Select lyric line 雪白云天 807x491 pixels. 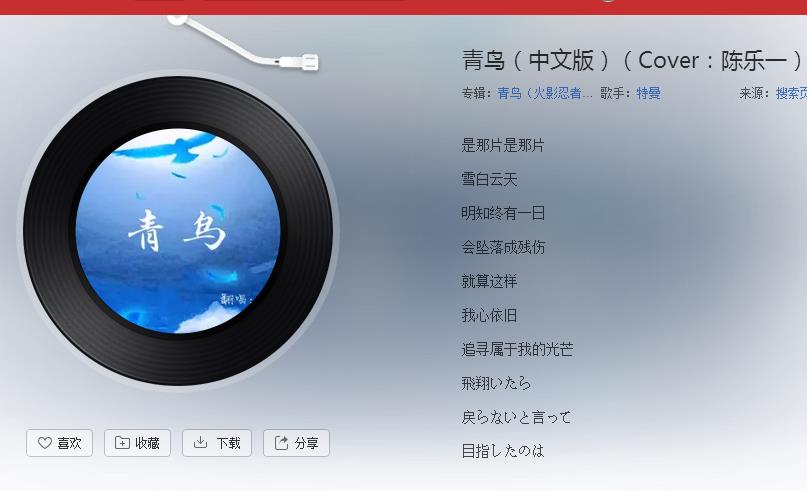point(489,179)
